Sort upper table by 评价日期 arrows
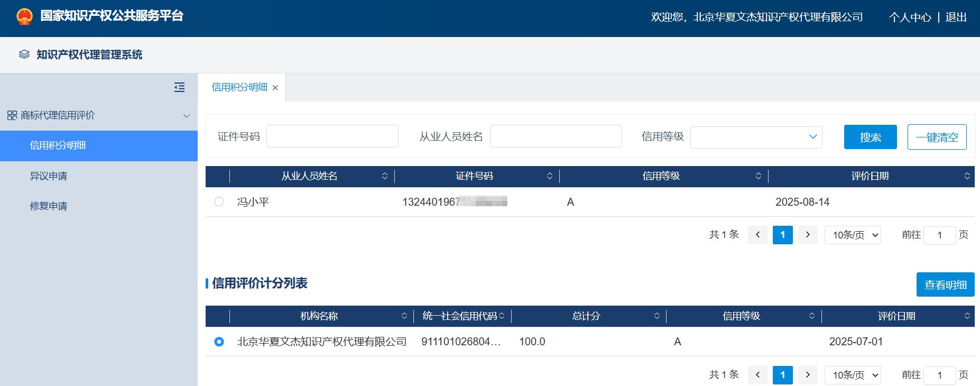The height and width of the screenshot is (386, 980). point(967,176)
